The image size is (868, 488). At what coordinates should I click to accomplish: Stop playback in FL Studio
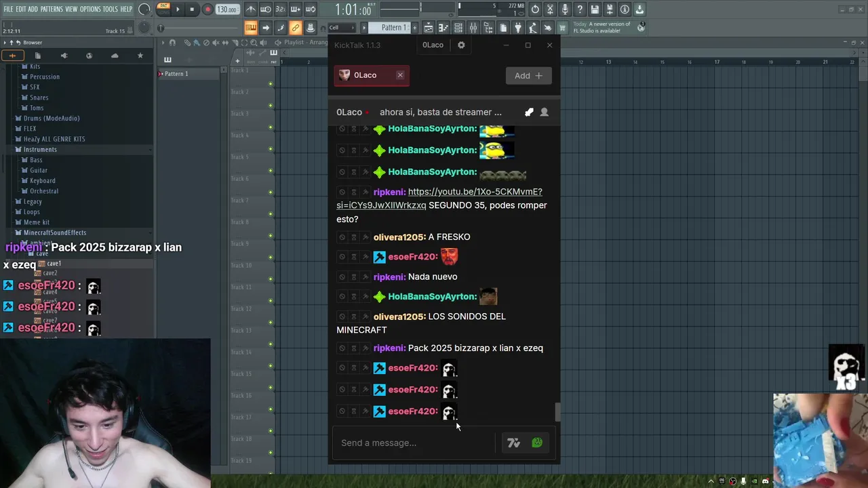tap(192, 9)
